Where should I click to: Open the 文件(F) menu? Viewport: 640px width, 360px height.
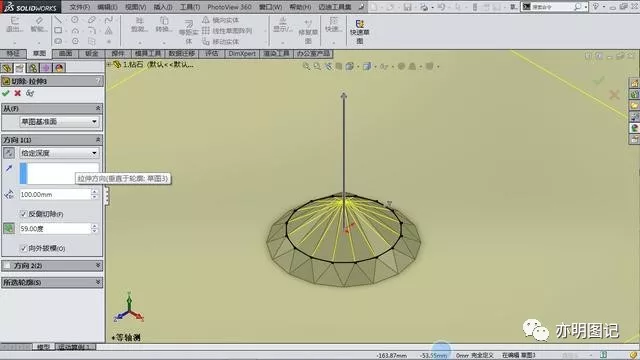pos(80,7)
